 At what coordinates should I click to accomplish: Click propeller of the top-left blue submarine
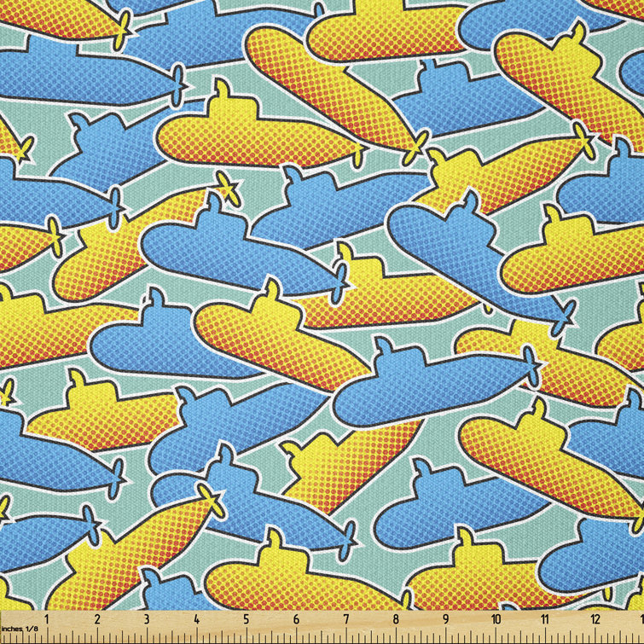[178, 85]
